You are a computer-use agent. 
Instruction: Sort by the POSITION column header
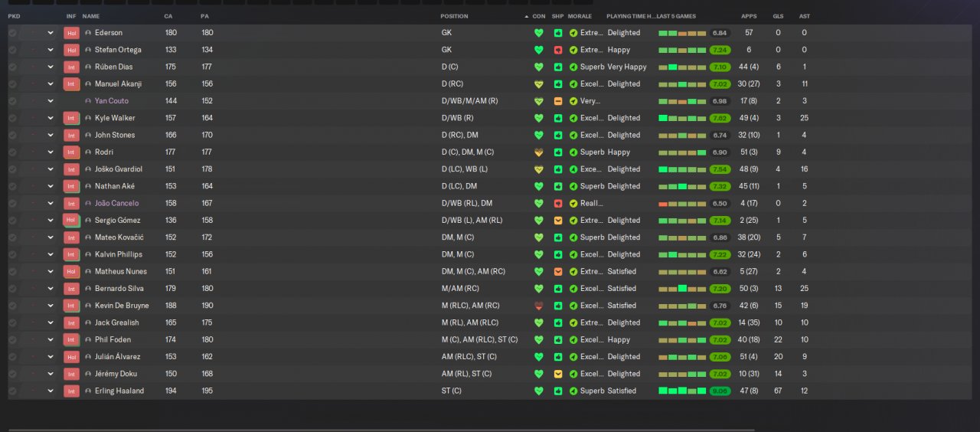pyautogui.click(x=454, y=16)
